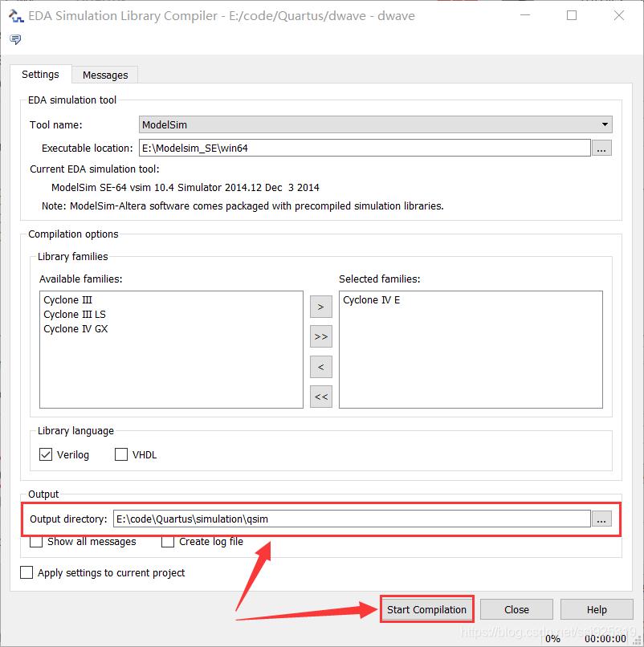This screenshot has width=644, height=647.
Task: Click the Output directory path field
Action: 352,519
